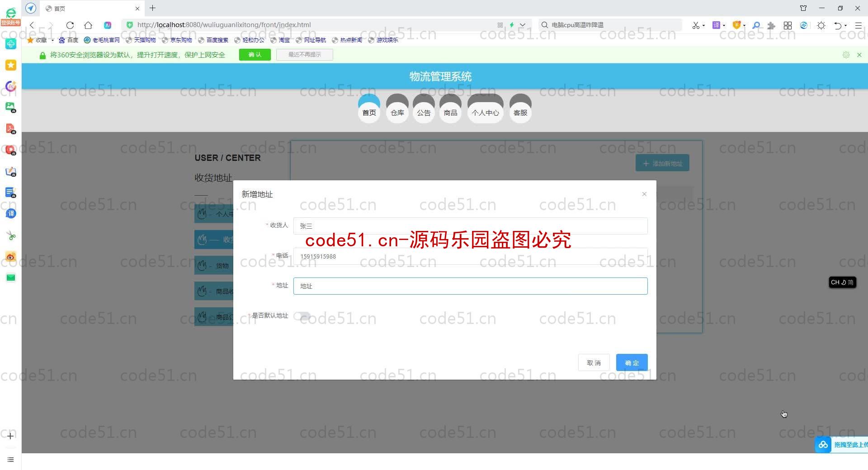This screenshot has height=470, width=868.
Task: Click the blue sync circle toolbar icon
Action: tap(804, 25)
